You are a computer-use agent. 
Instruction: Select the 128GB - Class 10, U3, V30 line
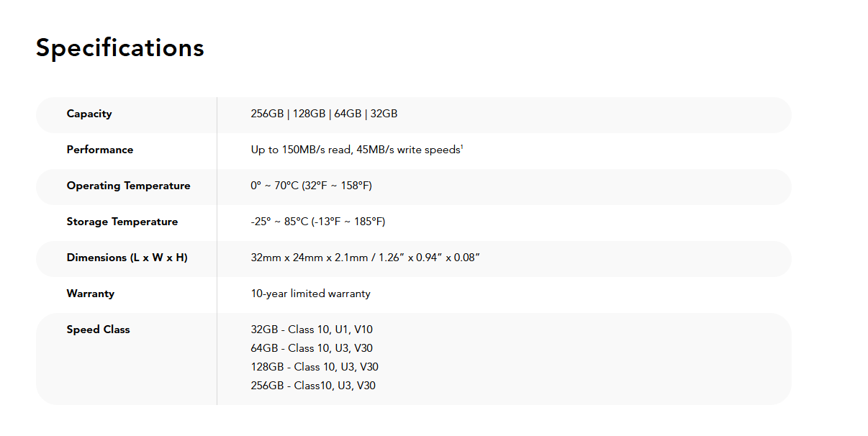click(x=315, y=367)
